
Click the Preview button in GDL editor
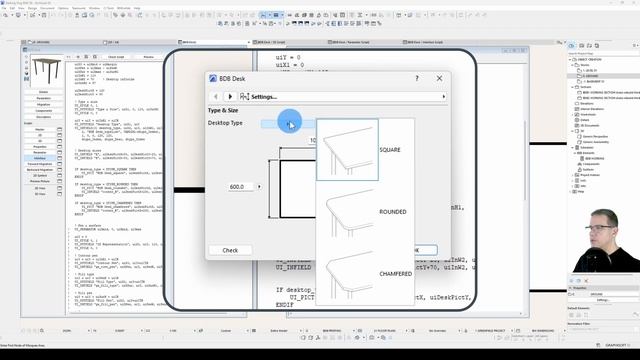click(x=149, y=57)
